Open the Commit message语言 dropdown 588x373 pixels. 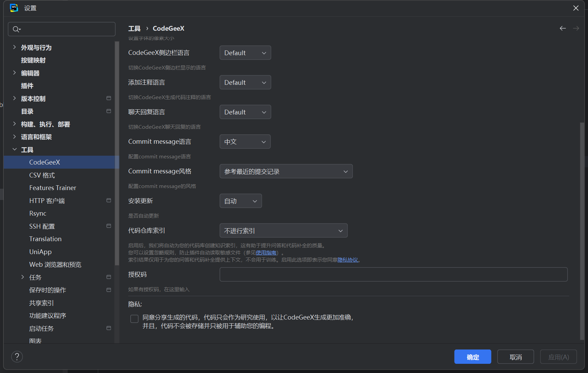245,142
